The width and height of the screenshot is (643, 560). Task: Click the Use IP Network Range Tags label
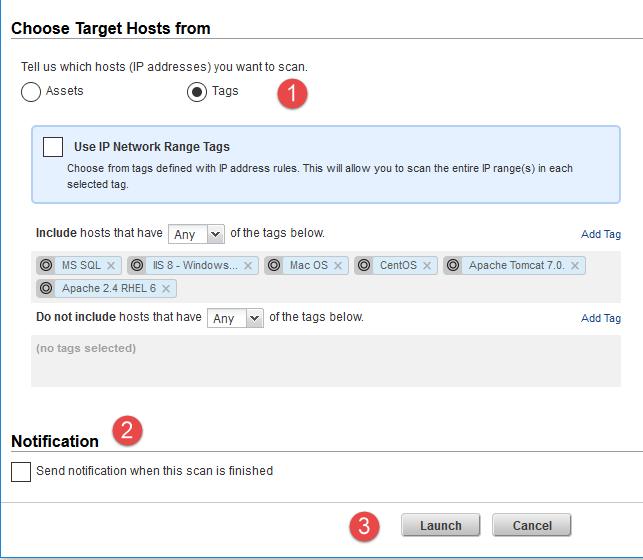(x=152, y=147)
